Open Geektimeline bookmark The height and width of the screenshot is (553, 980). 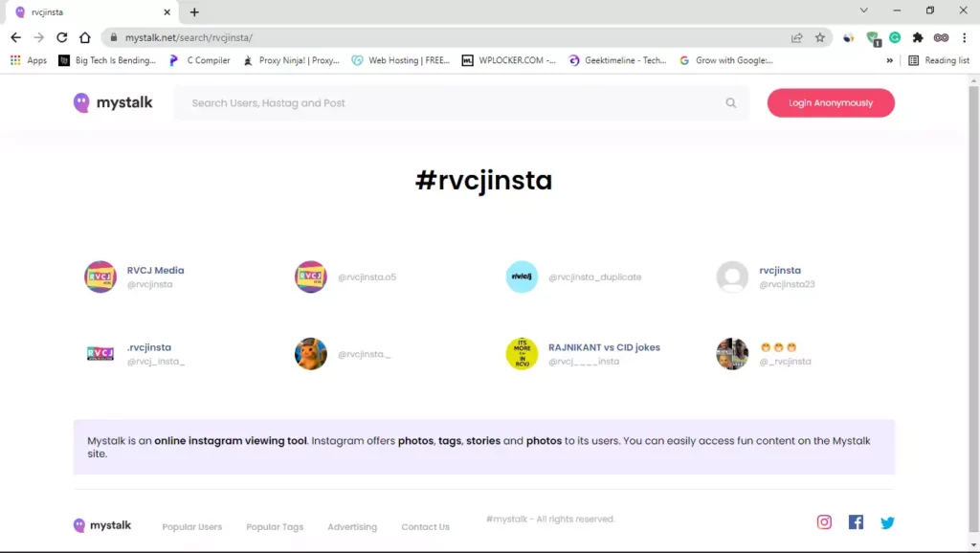(x=617, y=60)
